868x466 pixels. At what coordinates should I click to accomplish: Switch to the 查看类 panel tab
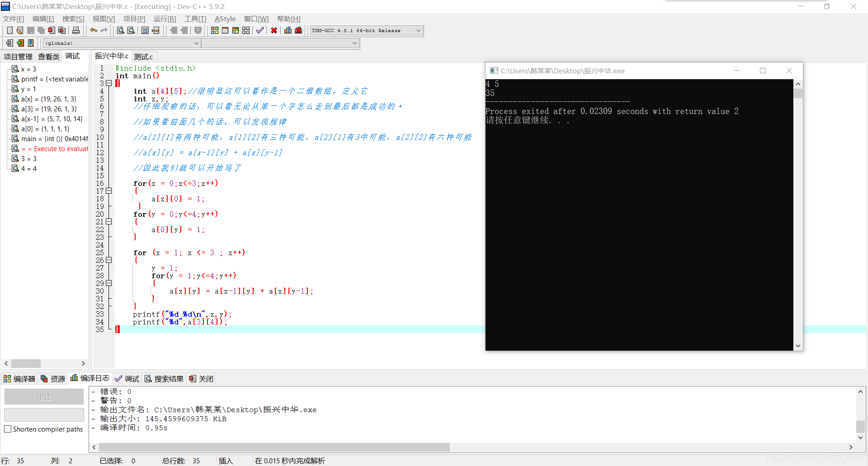(49, 57)
